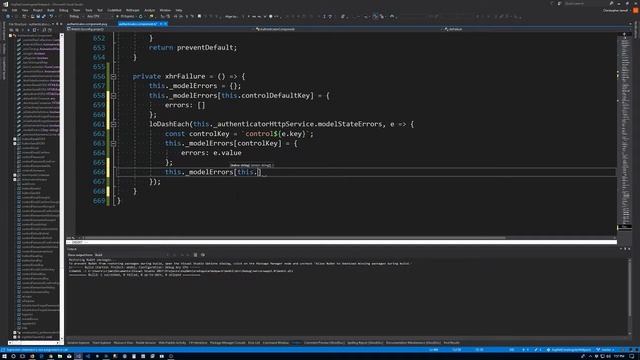Click the user account avatar icon
The height and width of the screenshot is (360, 640).
pyautogui.click(x=636, y=11)
